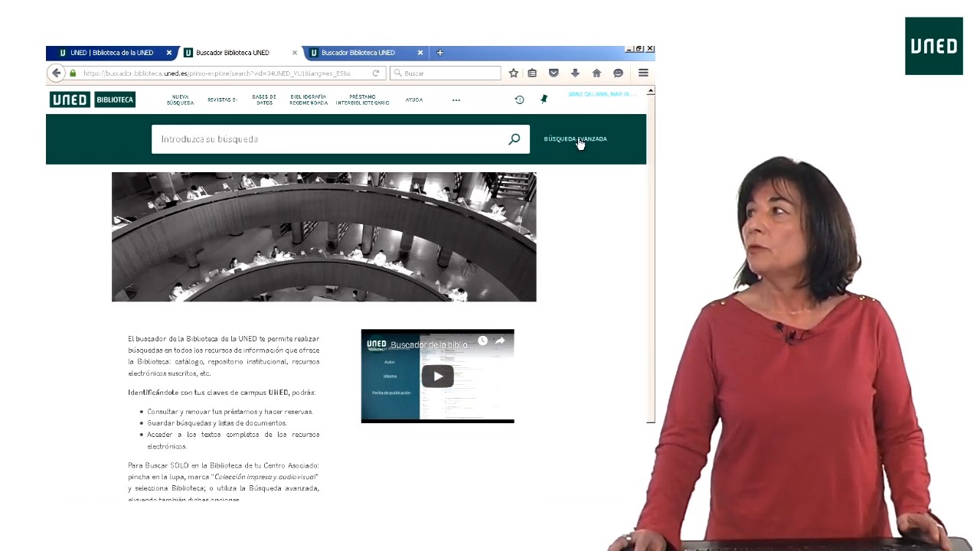The width and height of the screenshot is (980, 551).
Task: Expand the three-dots more menu in library navbar
Action: pyautogui.click(x=456, y=100)
